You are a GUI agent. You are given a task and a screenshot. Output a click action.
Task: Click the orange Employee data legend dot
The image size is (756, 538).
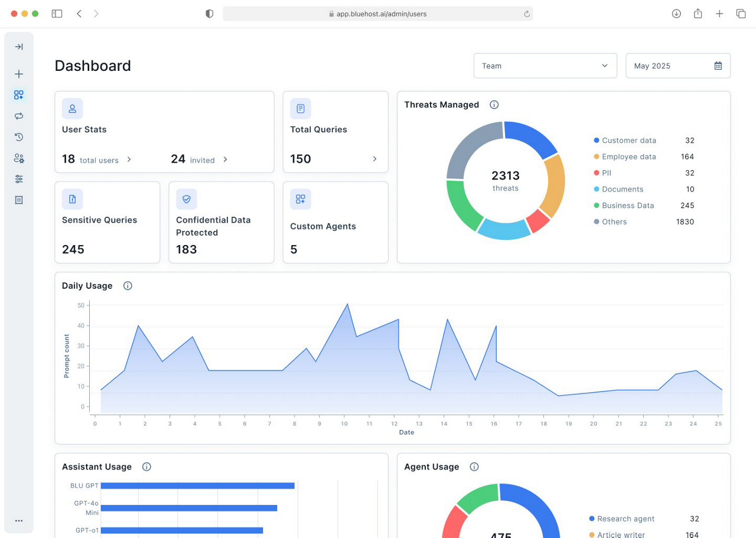(x=597, y=156)
